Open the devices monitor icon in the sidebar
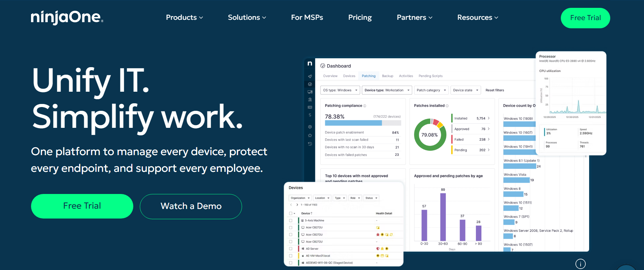 (310, 92)
